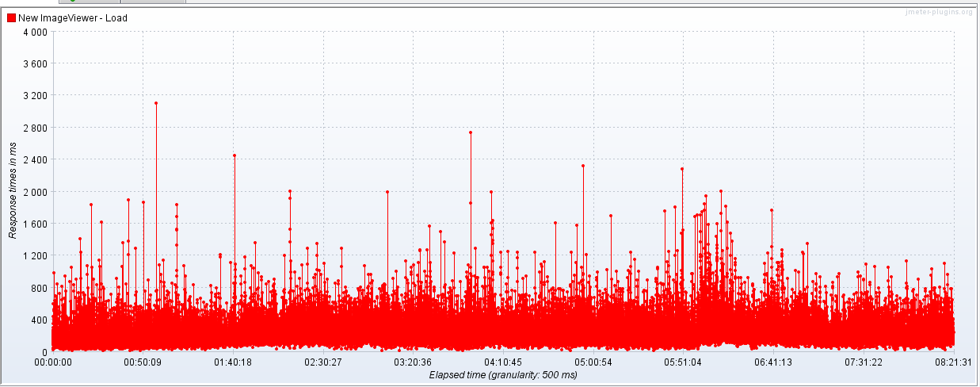Click the '800' y-axis label
Viewport: 980px width, 387px height.
(40, 288)
